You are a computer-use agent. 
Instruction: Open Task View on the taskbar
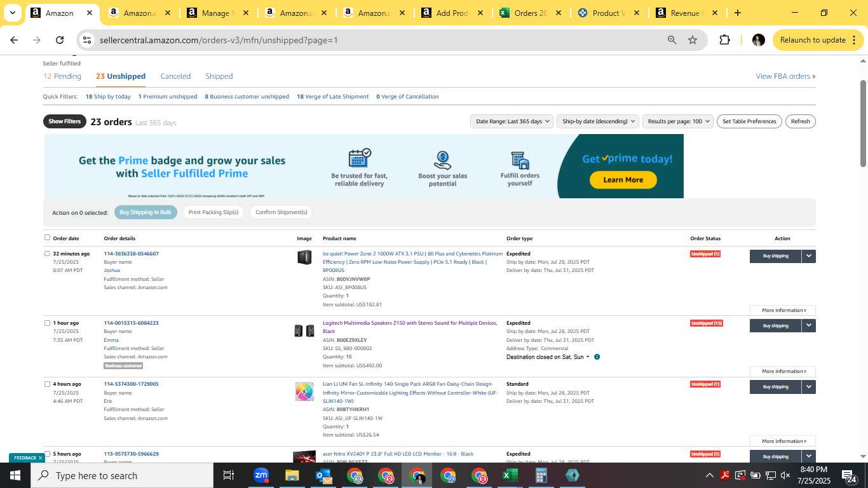coord(229,475)
